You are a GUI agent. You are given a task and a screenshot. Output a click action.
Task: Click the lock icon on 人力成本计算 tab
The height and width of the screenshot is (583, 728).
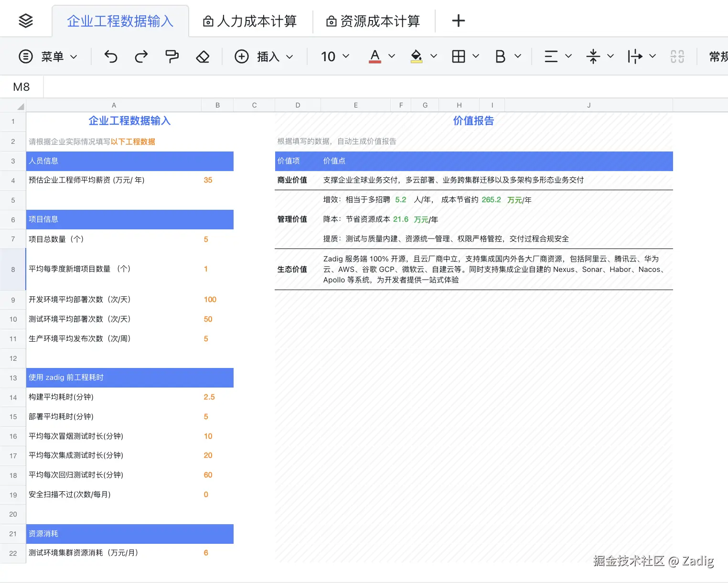[208, 22]
